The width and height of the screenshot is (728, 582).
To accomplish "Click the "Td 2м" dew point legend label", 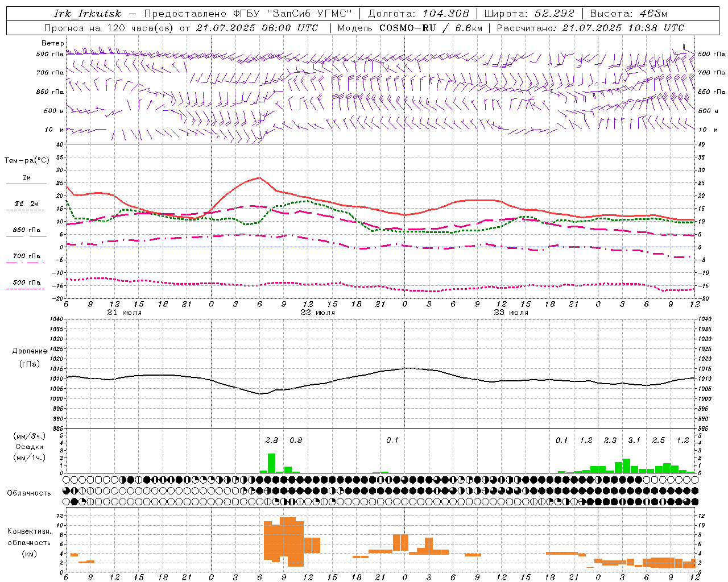I will (26, 203).
